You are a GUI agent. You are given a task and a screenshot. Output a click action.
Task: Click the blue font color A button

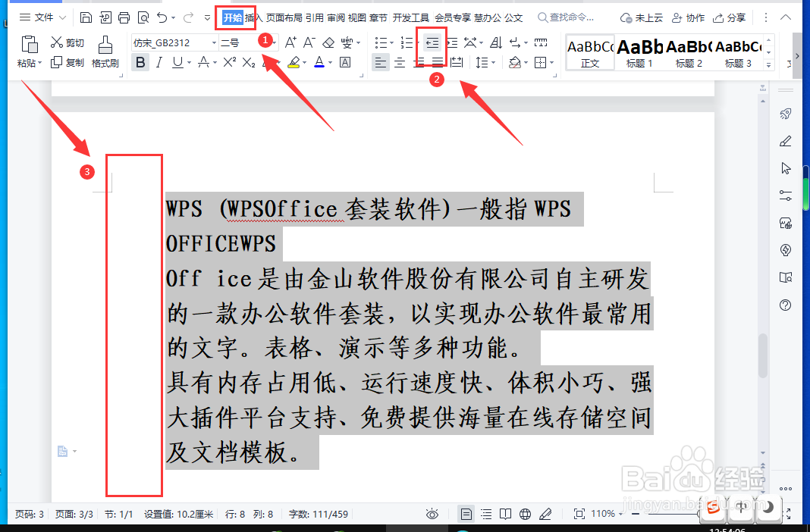(319, 62)
